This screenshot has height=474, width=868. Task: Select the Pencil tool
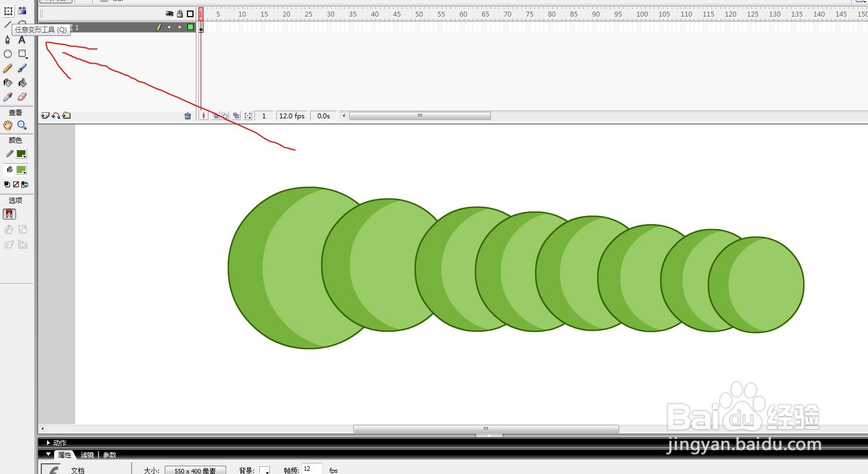[x=8, y=69]
